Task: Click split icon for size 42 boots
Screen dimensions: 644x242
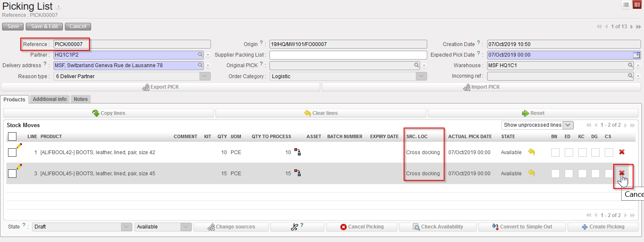Action: (x=297, y=152)
